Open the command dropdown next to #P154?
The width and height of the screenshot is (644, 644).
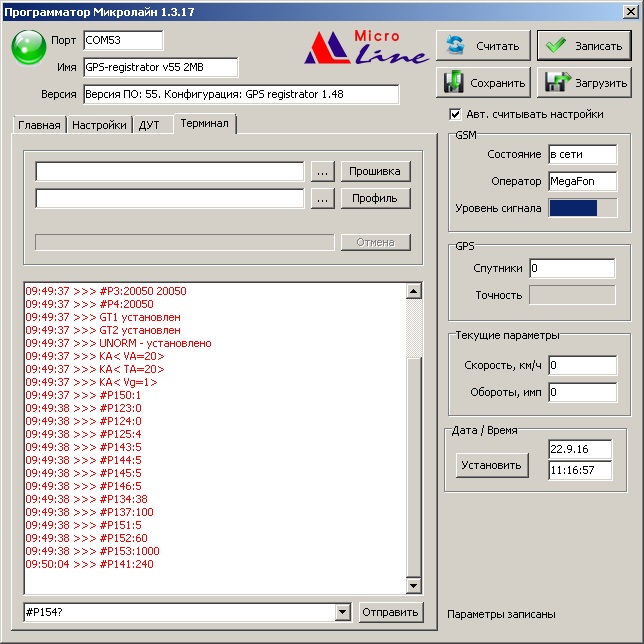click(x=343, y=612)
